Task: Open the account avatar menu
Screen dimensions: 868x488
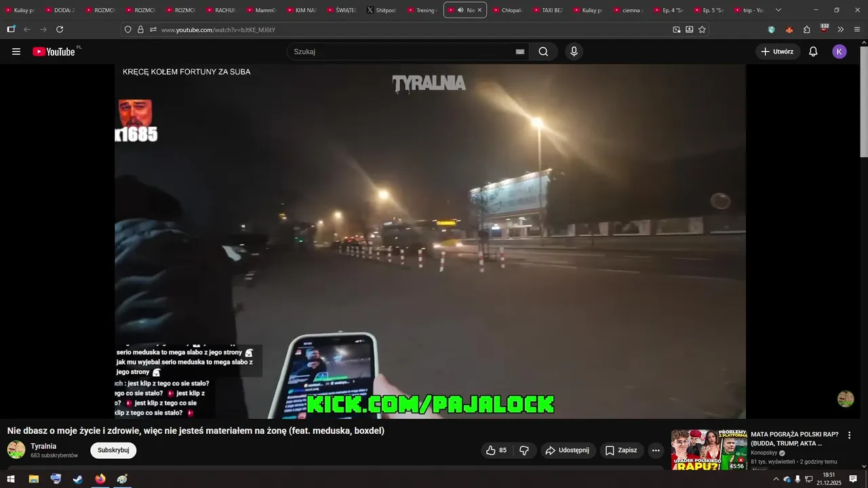Action: pyautogui.click(x=840, y=52)
